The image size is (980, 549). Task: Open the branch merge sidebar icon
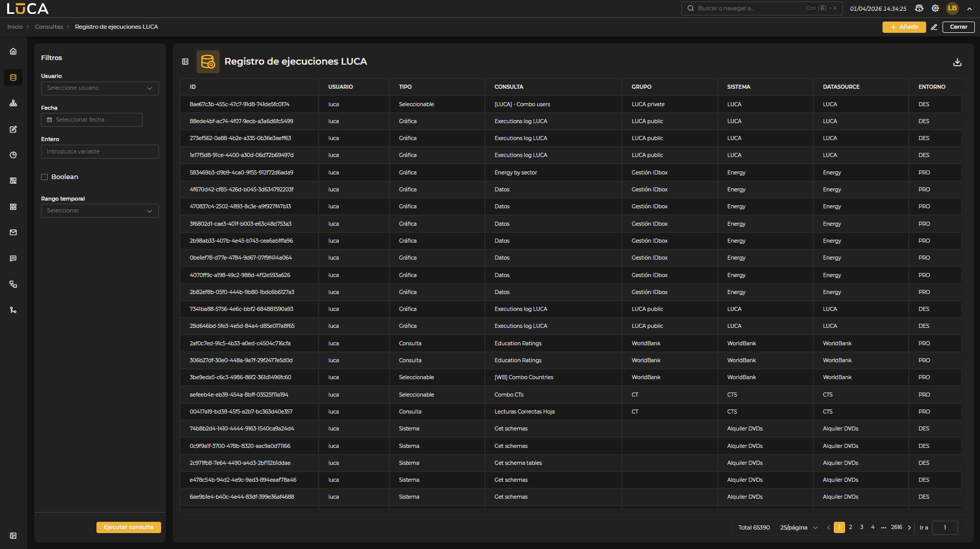pos(13,310)
